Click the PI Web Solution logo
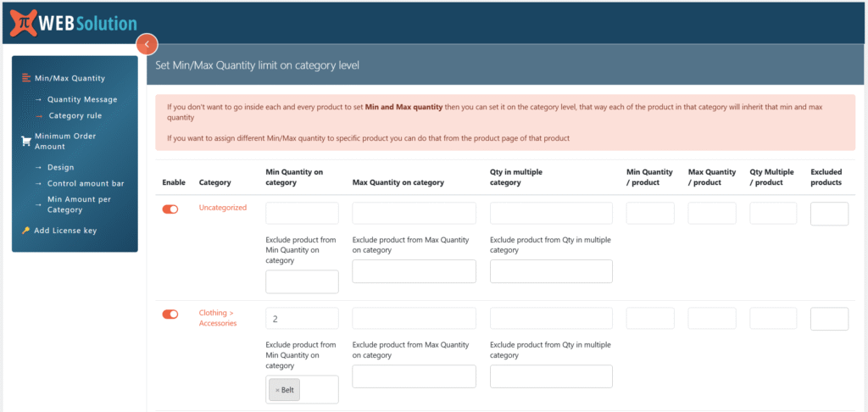Image resolution: width=868 pixels, height=412 pixels. point(72,23)
